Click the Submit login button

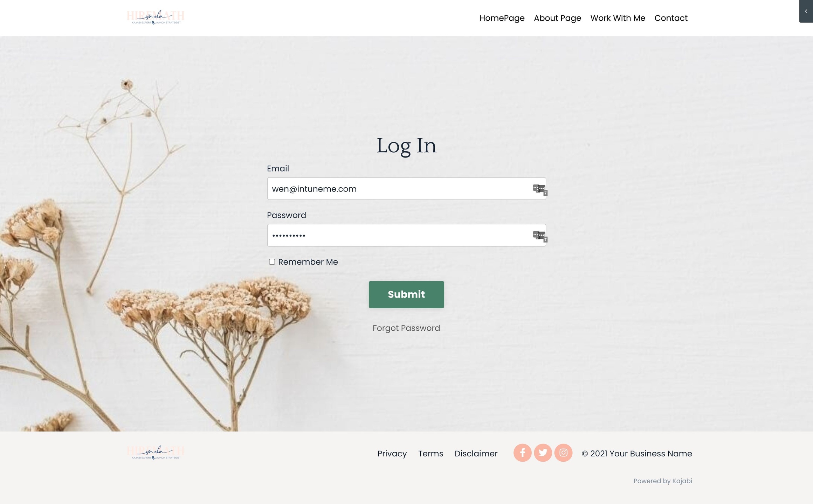[x=406, y=294]
